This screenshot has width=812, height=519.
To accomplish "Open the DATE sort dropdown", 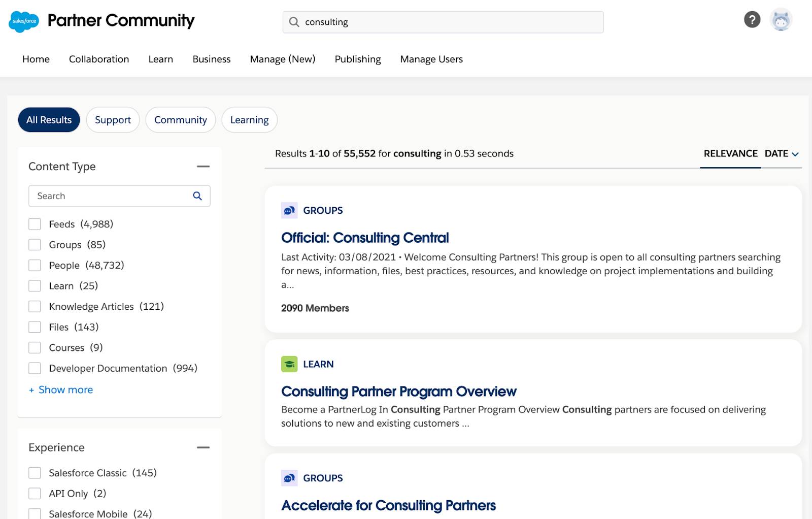I will pos(782,154).
